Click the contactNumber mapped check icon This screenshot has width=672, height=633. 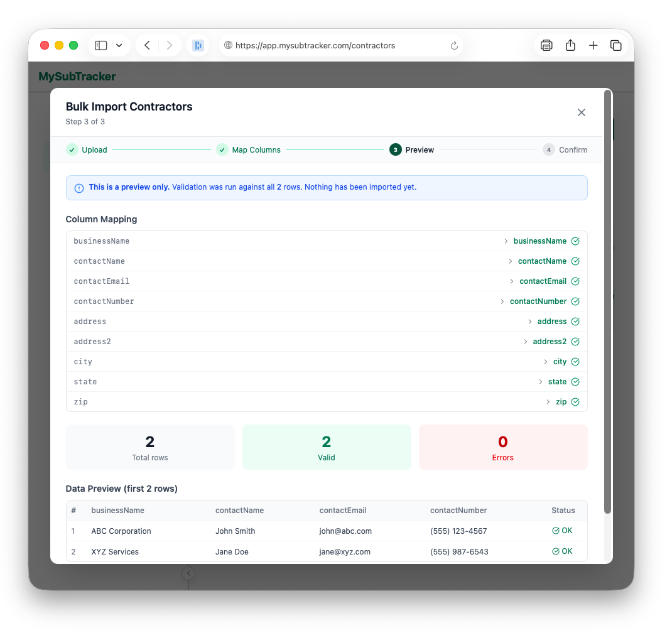click(575, 301)
